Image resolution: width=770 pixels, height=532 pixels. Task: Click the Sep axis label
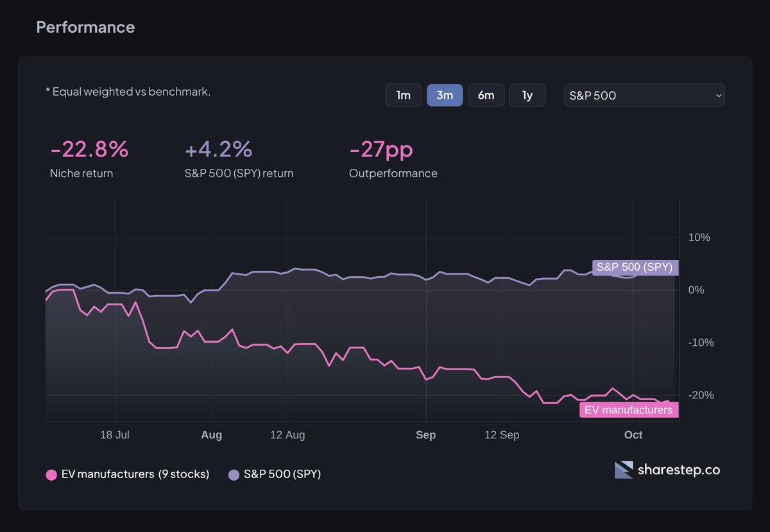click(425, 435)
